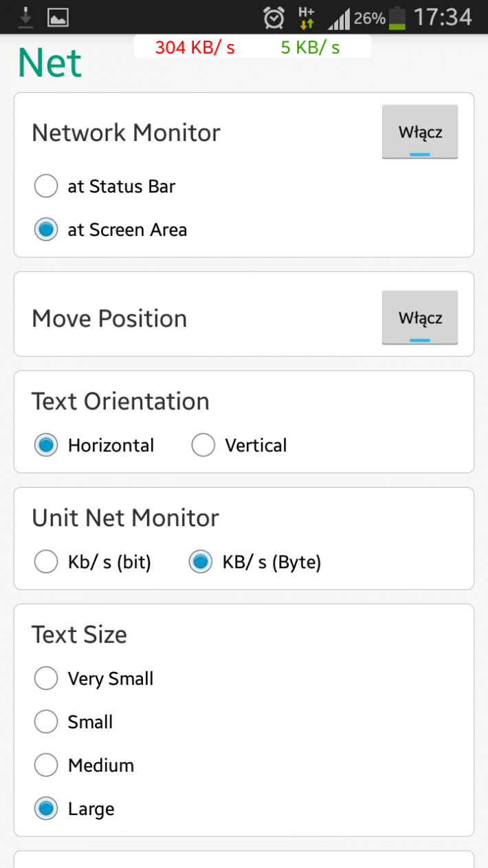This screenshot has width=488, height=868.
Task: Choose Vertical text orientation
Action: tap(239, 446)
